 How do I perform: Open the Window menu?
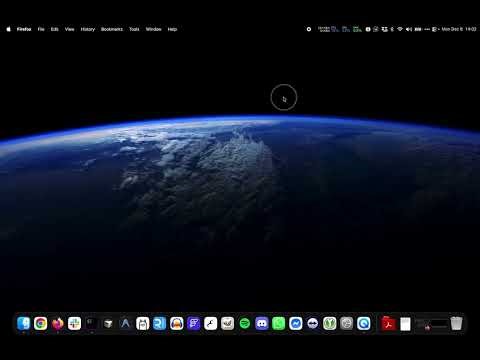(x=153, y=29)
